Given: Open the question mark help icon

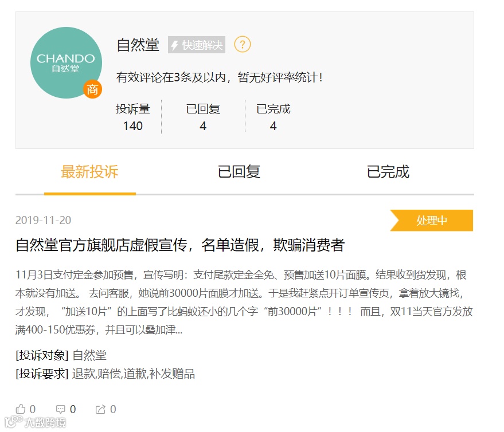Looking at the screenshot, I should [x=243, y=44].
